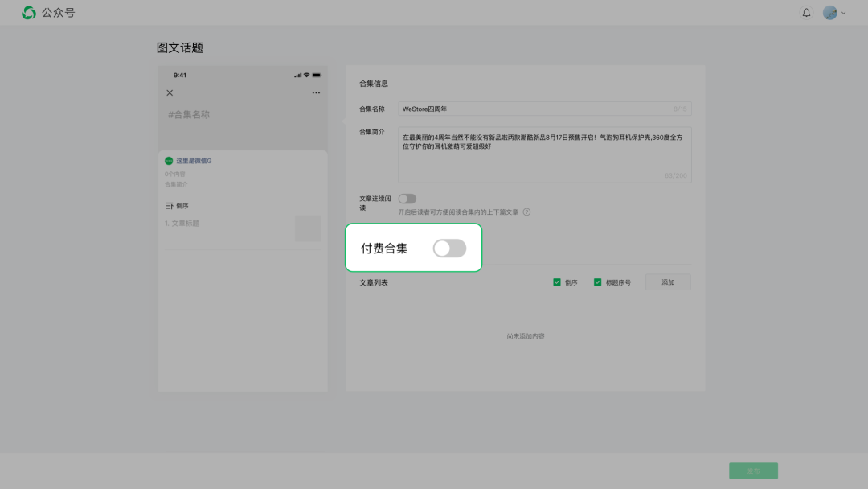This screenshot has width=868, height=489.
Task: Uncheck the 标题序号 checkbox
Action: pos(598,282)
